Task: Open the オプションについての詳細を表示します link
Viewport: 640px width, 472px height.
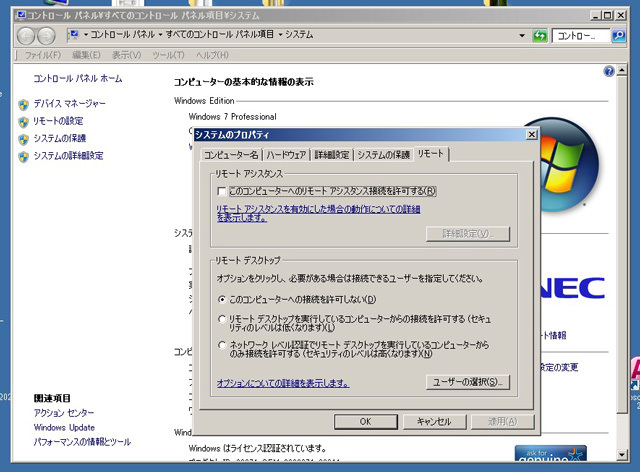Action: click(283, 383)
